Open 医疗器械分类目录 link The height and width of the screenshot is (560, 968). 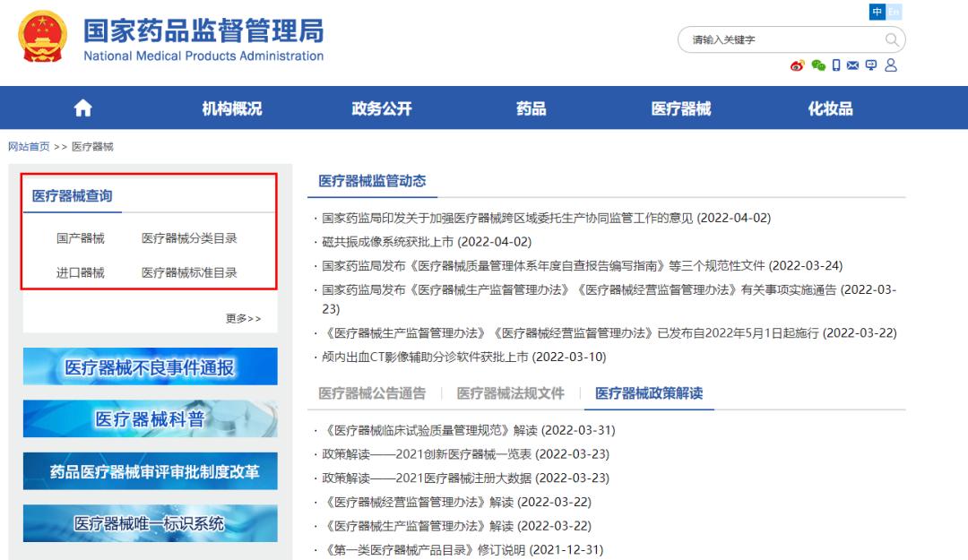[189, 238]
